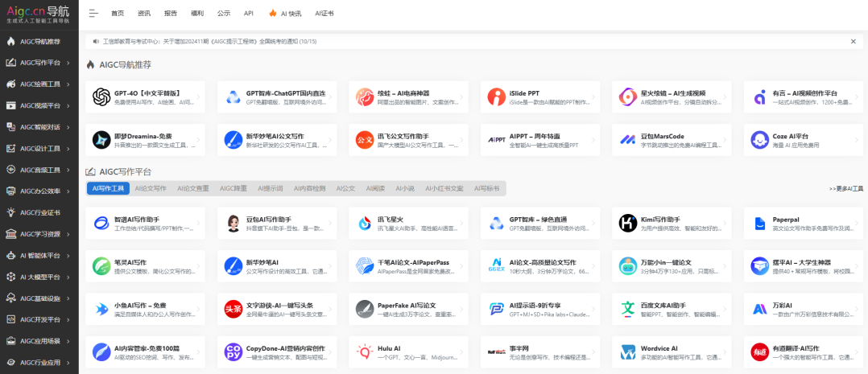868x374 pixels.
Task: Open the 小鱼AI写作 fish icon
Action: point(101,309)
